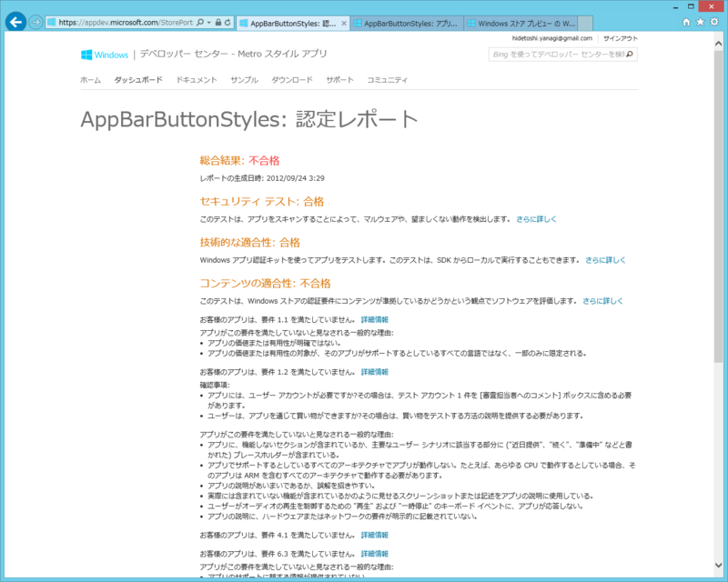Viewport: 728px width, 582px height.
Task: Click the vertical scrollbar thumb
Action: 718,206
